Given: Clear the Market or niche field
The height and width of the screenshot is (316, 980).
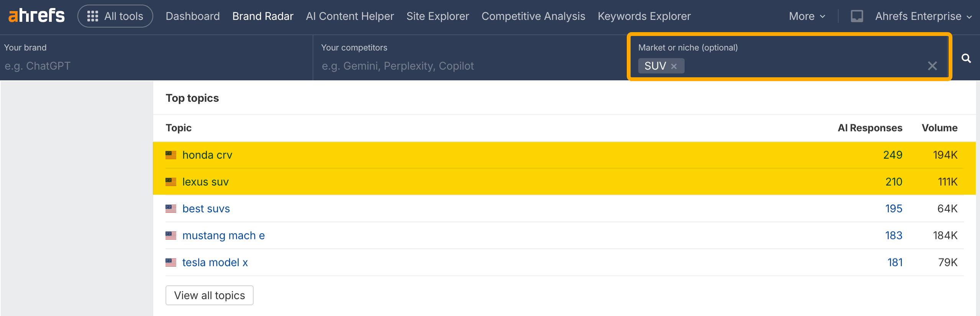Looking at the screenshot, I should coord(932,66).
